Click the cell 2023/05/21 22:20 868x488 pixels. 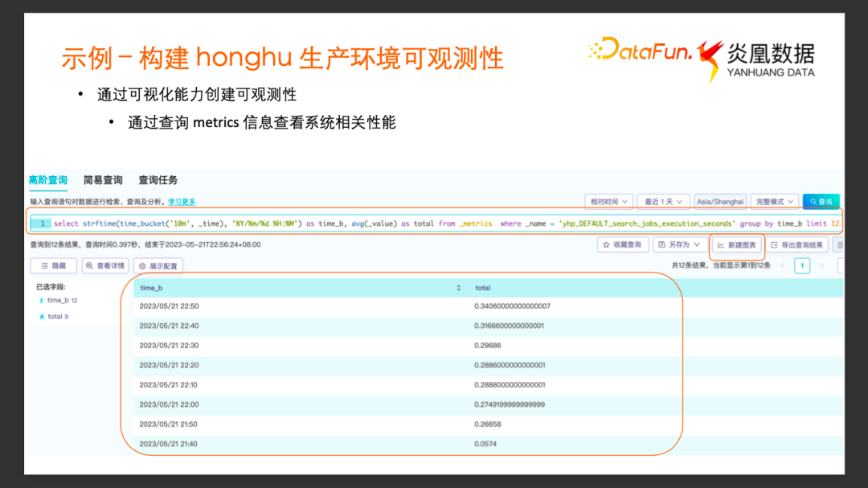click(169, 365)
